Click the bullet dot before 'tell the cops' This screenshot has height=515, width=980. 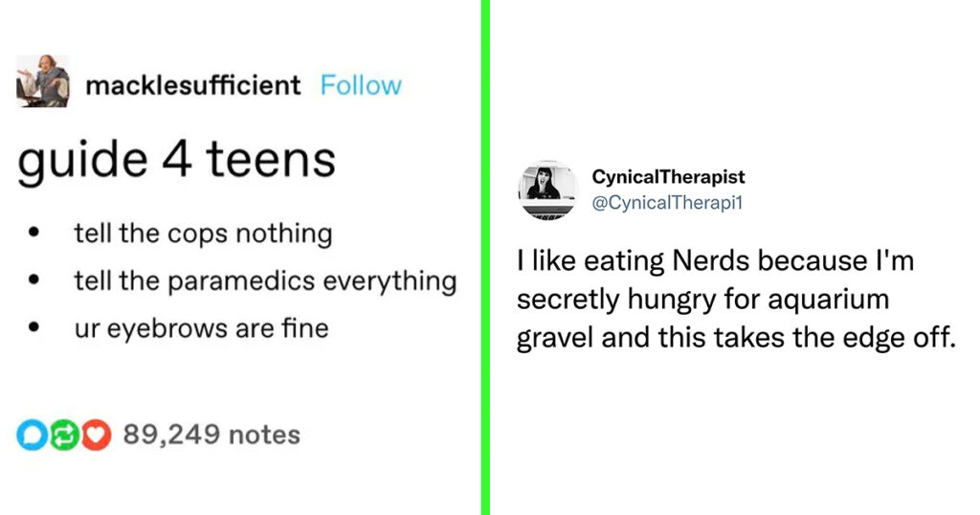tap(33, 234)
